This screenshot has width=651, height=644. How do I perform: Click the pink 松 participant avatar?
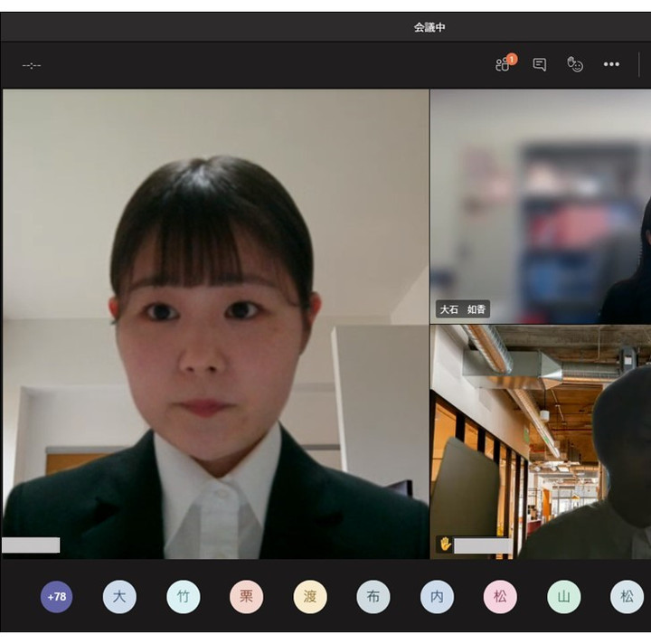tap(500, 597)
